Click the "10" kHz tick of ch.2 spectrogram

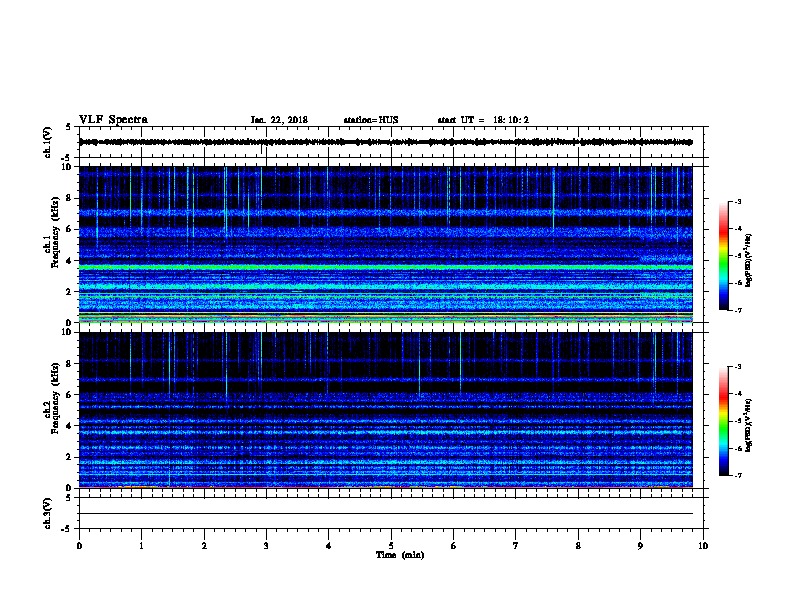[67, 332]
